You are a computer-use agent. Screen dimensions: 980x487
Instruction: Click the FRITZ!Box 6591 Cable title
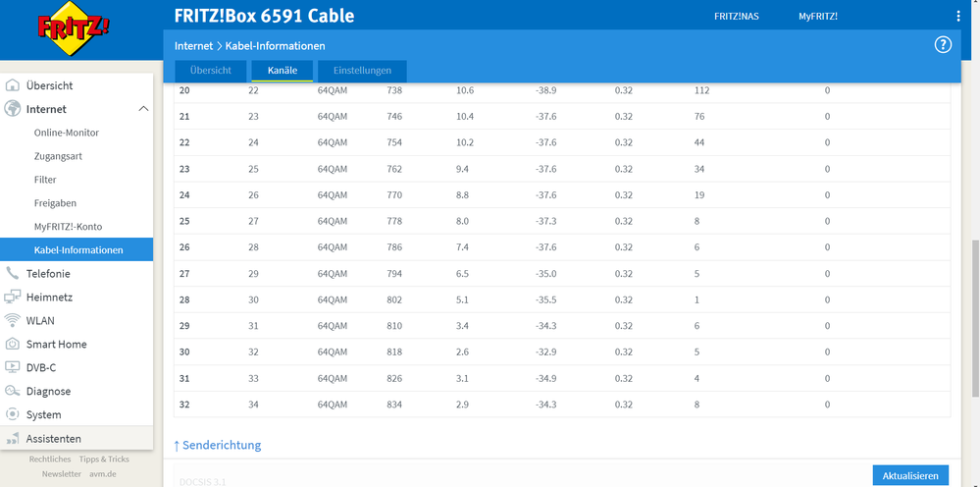264,16
